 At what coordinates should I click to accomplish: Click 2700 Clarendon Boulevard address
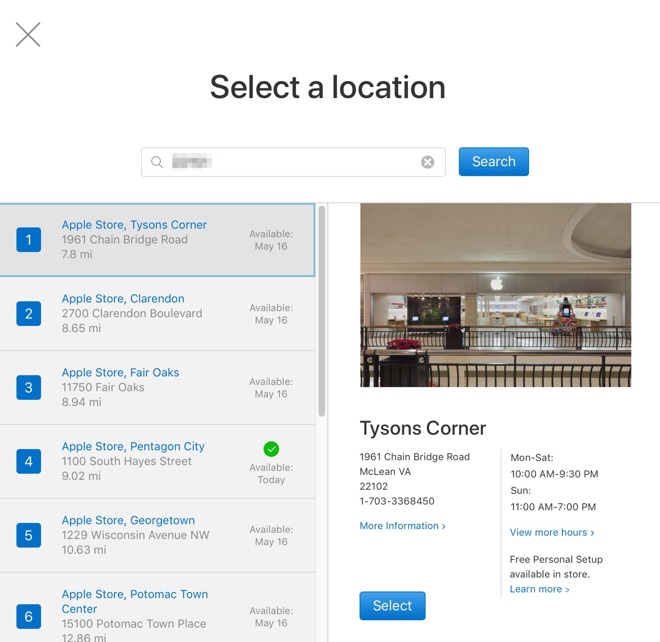132,313
